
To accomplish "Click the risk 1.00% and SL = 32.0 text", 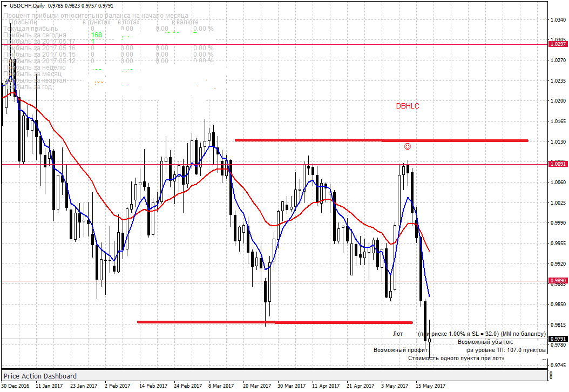I will (482, 334).
